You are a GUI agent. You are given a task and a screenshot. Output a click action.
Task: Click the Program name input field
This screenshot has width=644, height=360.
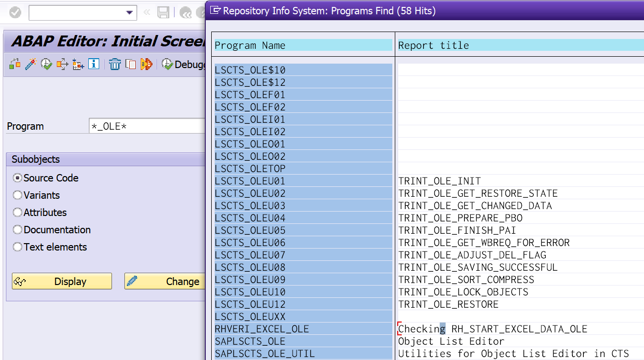(x=147, y=126)
